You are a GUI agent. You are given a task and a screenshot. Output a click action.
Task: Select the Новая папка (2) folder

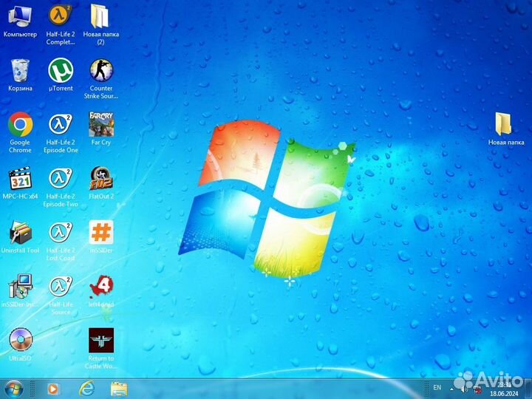click(101, 16)
